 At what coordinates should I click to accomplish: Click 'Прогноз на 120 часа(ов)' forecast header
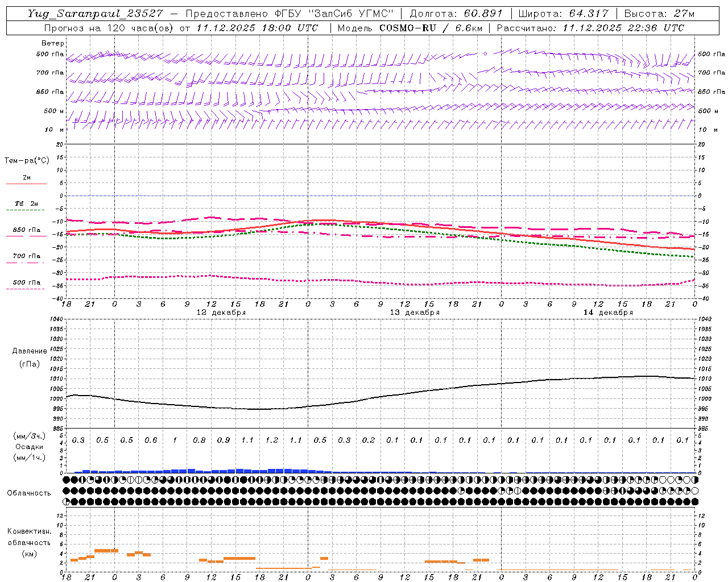[109, 28]
